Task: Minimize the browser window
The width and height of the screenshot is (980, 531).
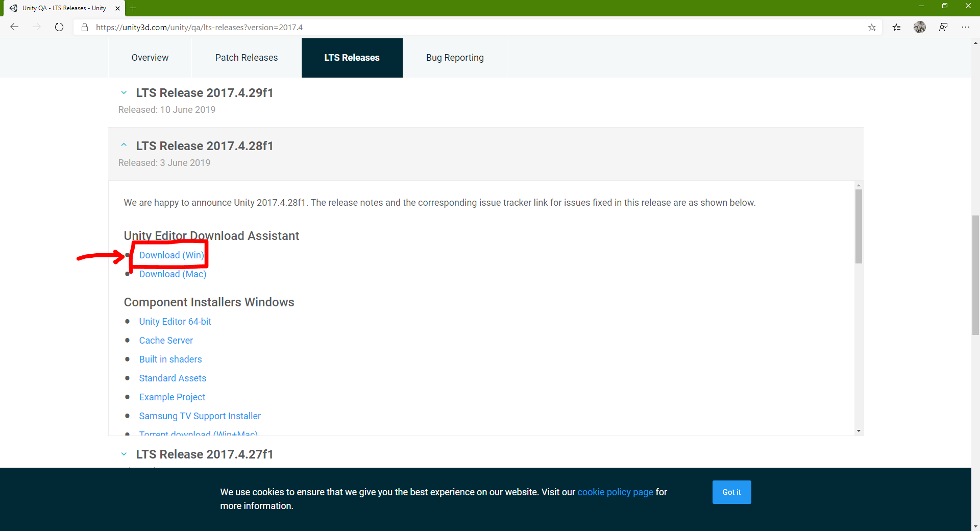Action: click(921, 6)
